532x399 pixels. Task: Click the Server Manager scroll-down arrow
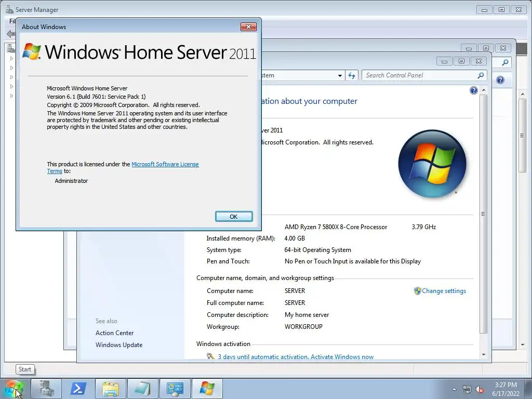point(523,345)
